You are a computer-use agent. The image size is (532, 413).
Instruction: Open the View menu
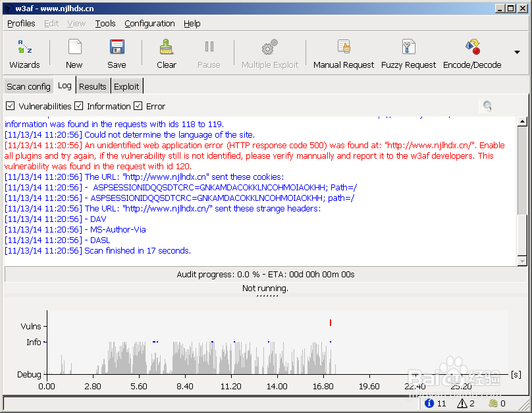point(76,24)
